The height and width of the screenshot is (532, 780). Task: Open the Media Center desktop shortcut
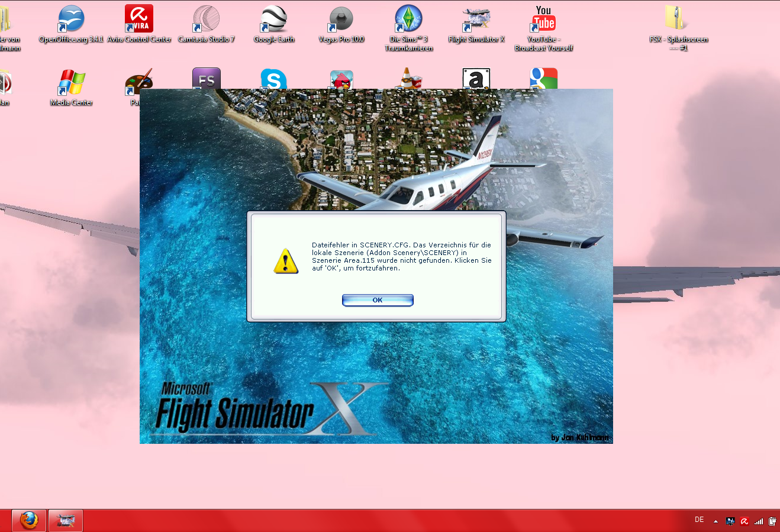[72, 87]
